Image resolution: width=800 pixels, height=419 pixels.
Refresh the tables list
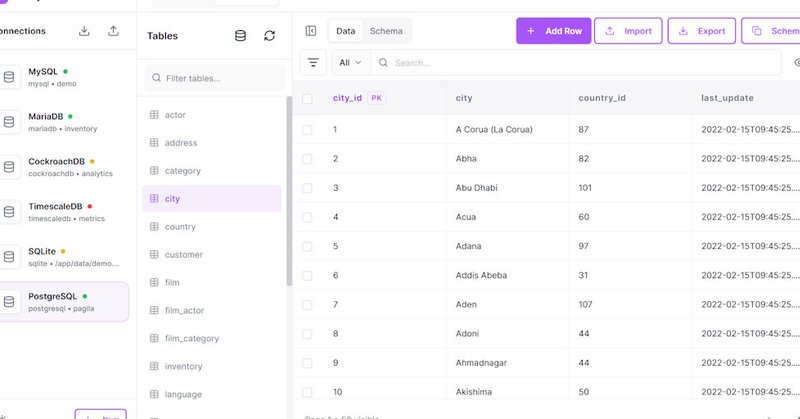click(x=269, y=36)
